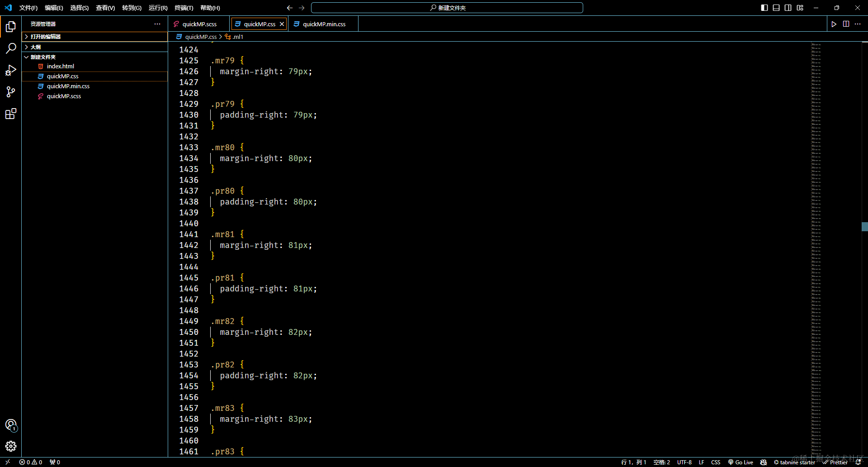868x467 pixels.
Task: Open the Manage gear menu
Action: point(11,447)
